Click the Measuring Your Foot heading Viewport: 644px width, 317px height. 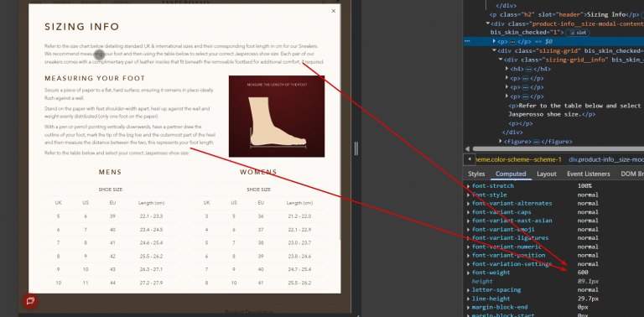tap(95, 79)
